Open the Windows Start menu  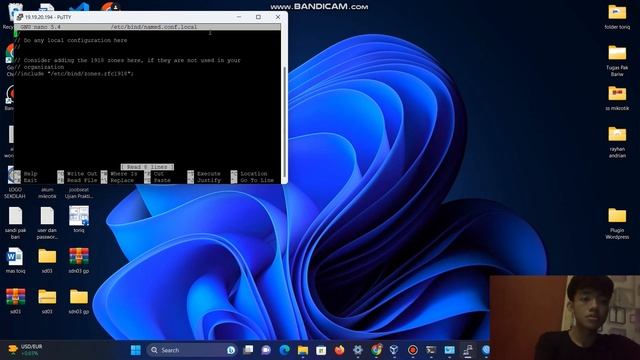point(136,350)
